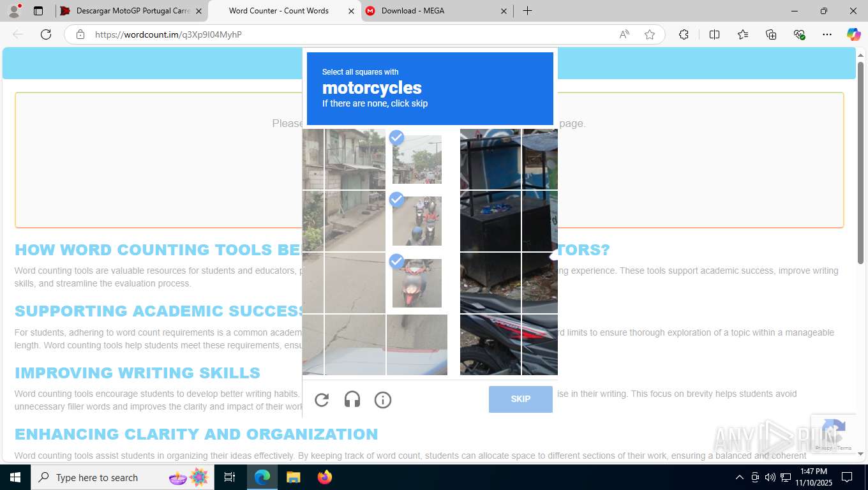Open the Favorites list

[743, 34]
